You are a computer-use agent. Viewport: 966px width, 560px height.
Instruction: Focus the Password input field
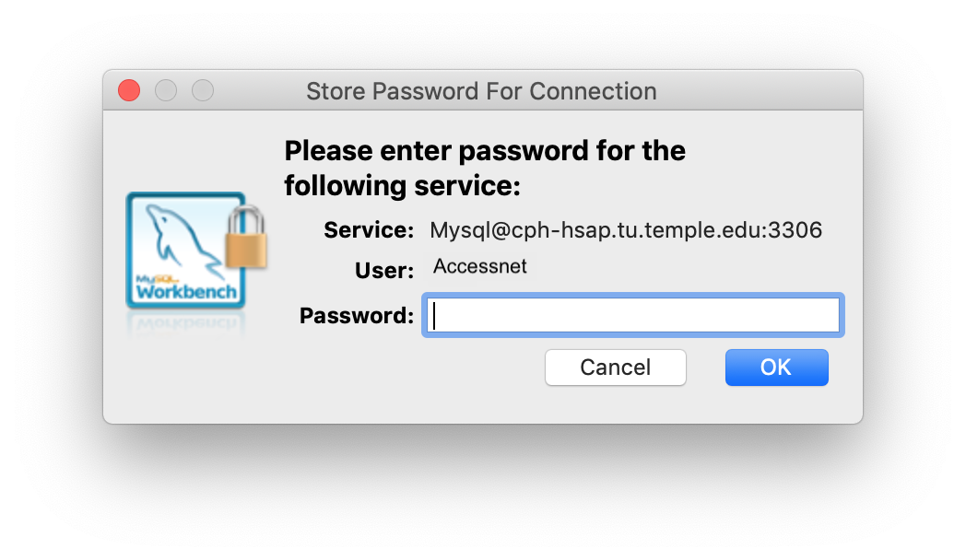(x=633, y=315)
